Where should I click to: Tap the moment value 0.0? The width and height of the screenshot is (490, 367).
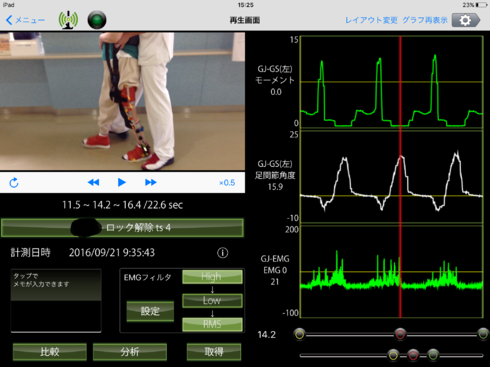pyautogui.click(x=276, y=92)
